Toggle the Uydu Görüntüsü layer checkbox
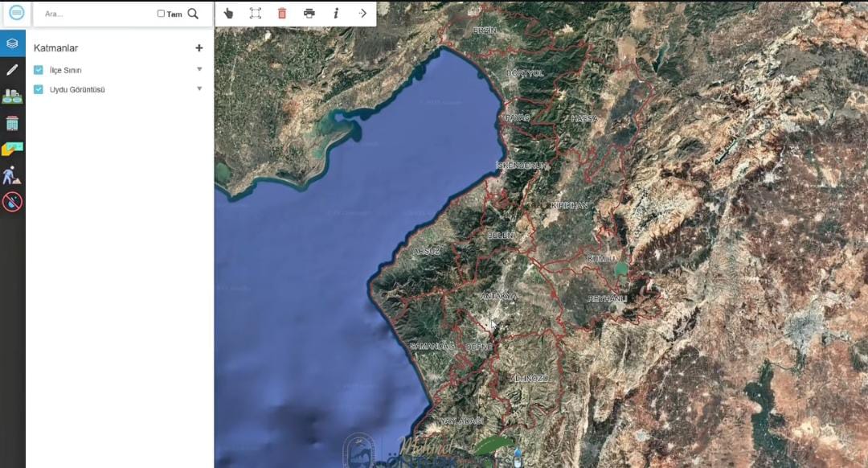Image resolution: width=868 pixels, height=468 pixels. click(x=39, y=89)
